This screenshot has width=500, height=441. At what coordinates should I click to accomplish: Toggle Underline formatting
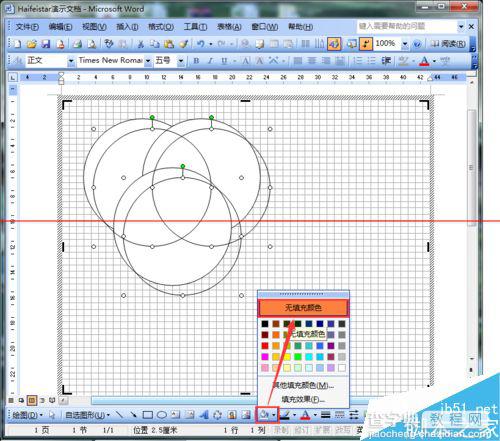[224, 61]
